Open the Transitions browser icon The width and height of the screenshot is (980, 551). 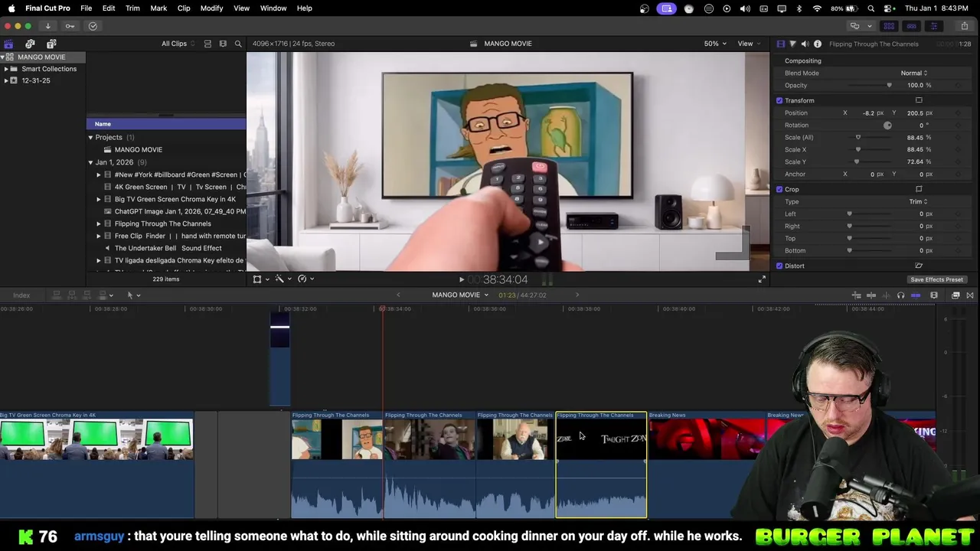pyautogui.click(x=970, y=295)
